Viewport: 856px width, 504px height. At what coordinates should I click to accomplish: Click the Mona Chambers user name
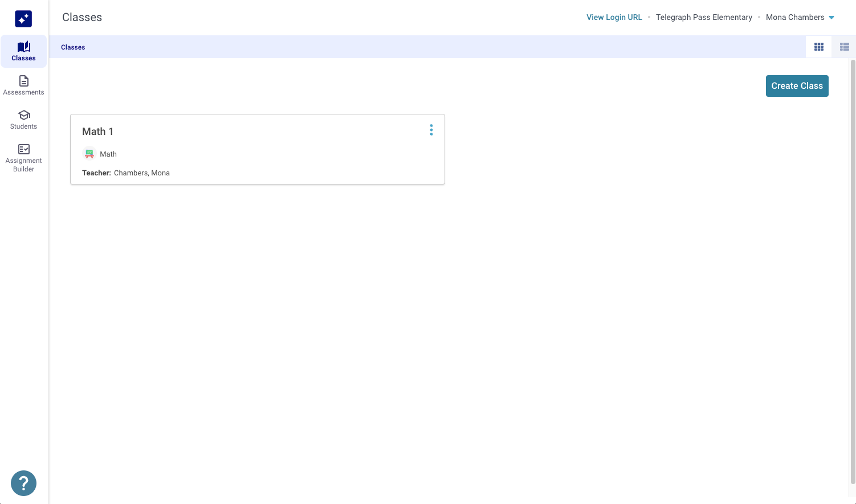click(794, 17)
